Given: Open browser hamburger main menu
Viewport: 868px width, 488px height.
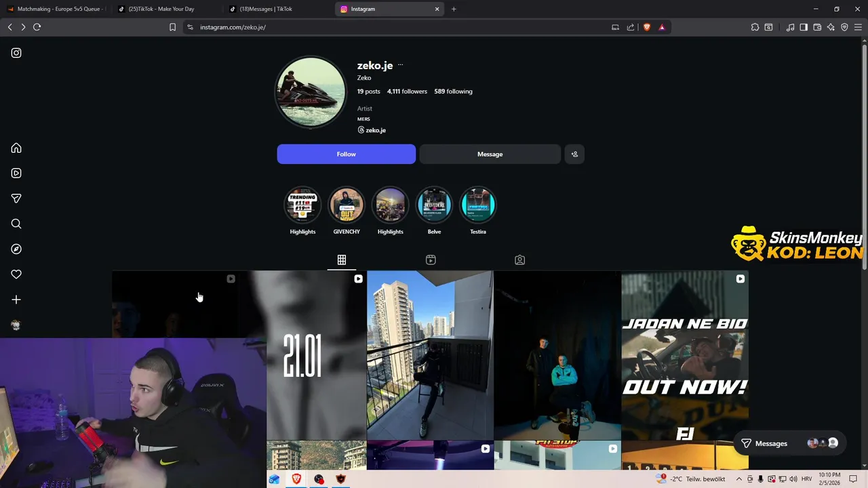Looking at the screenshot, I should pyautogui.click(x=858, y=27).
